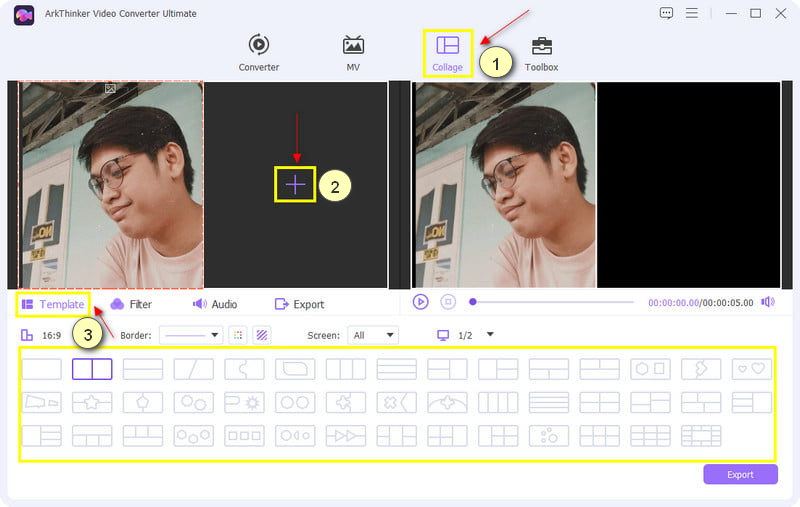Select the Template tab
The width and height of the screenshot is (800, 507).
[x=53, y=305]
